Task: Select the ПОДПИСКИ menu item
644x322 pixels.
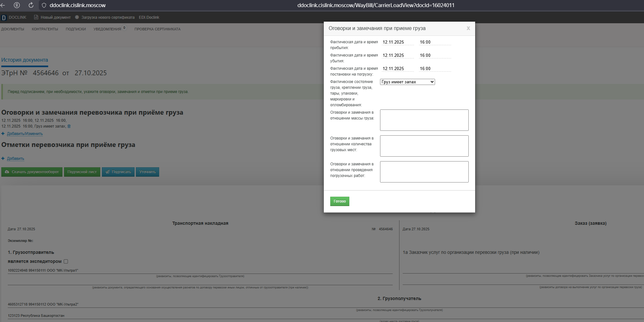Action: pyautogui.click(x=76, y=29)
